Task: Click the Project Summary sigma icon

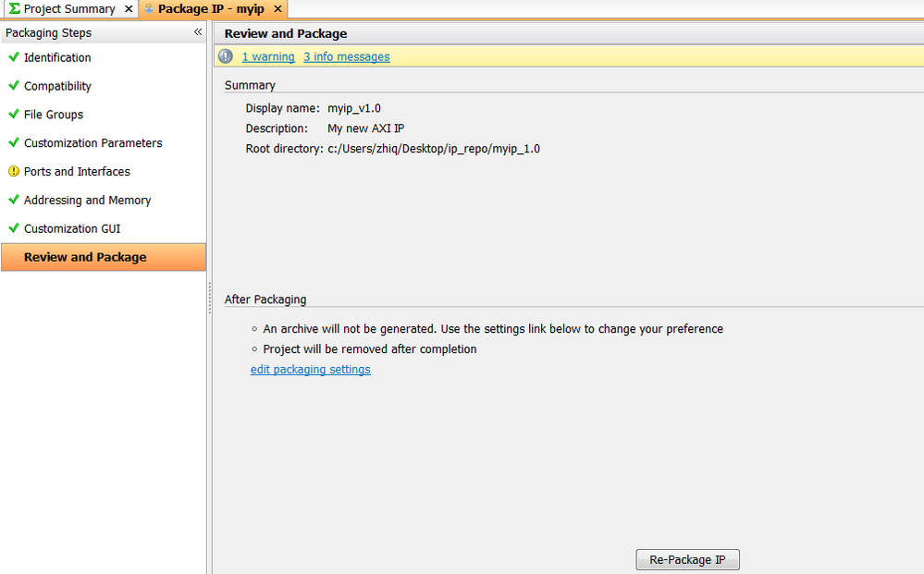Action: click(14, 9)
